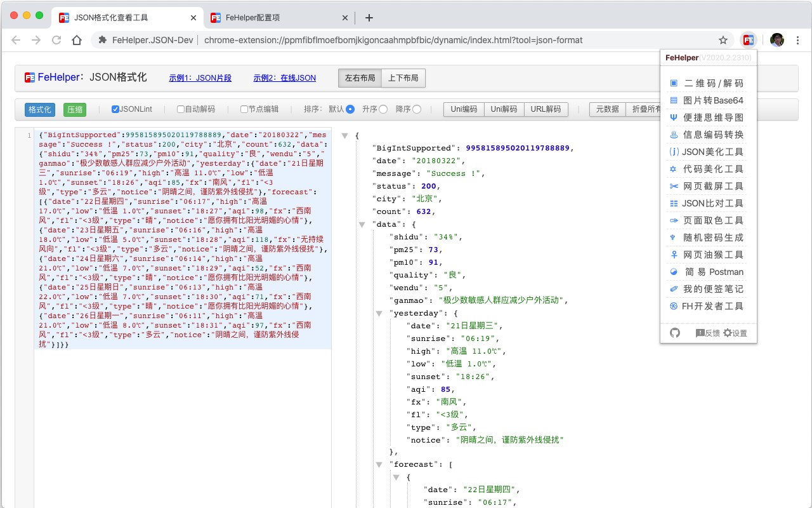Select 我的便签笔记 from FeHelper menu
This screenshot has width=812, height=508.
pyautogui.click(x=707, y=289)
